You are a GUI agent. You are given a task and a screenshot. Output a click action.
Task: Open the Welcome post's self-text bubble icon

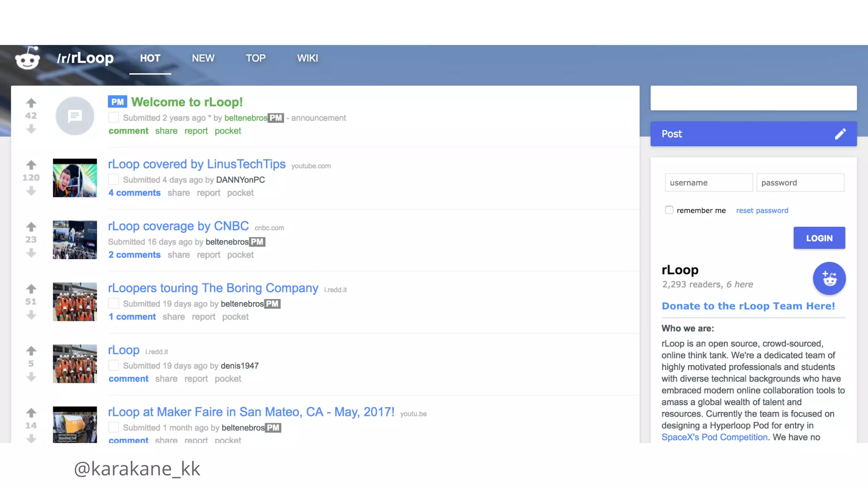pyautogui.click(x=75, y=116)
